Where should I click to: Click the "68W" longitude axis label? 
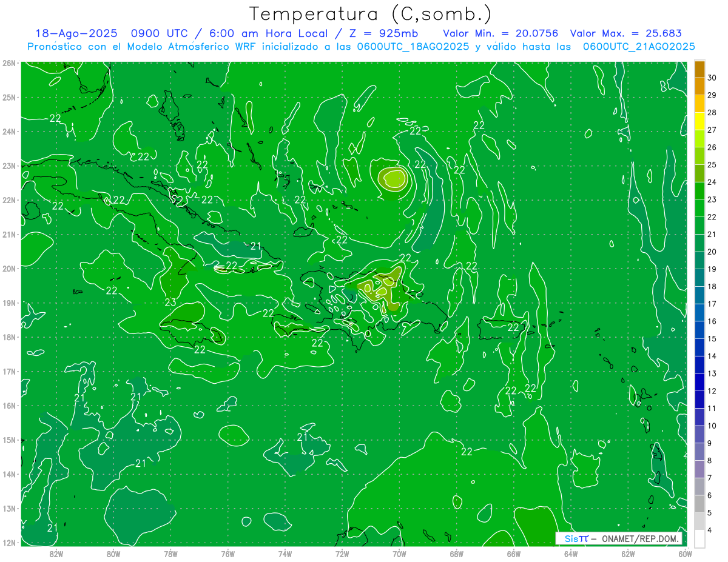(x=456, y=554)
